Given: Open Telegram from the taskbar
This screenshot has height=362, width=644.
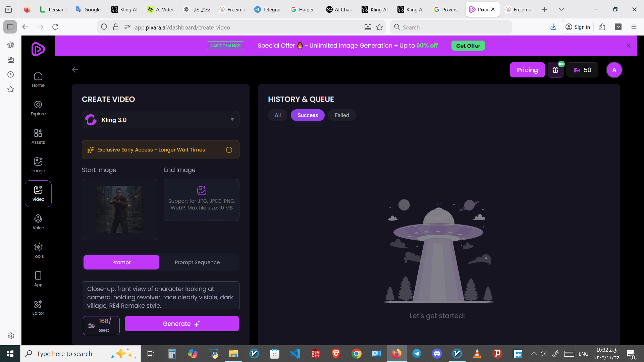Looking at the screenshot, I should [417, 354].
